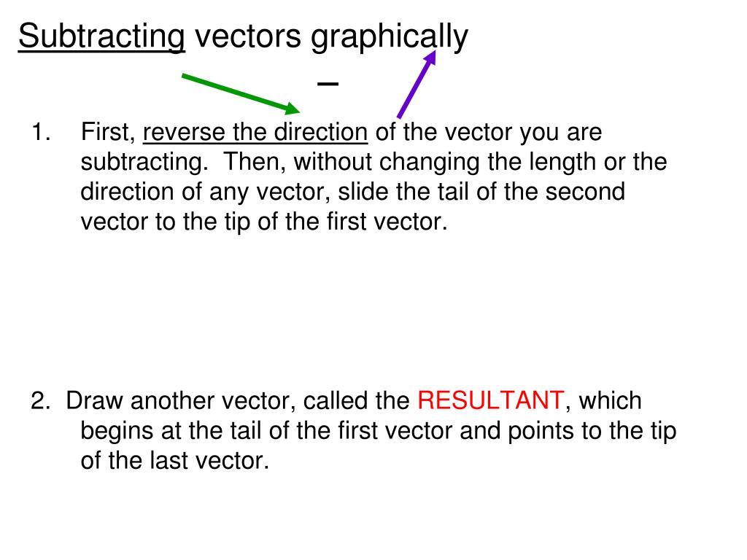Click the purple vector arrow
This screenshot has height=560, width=747.
[417, 85]
